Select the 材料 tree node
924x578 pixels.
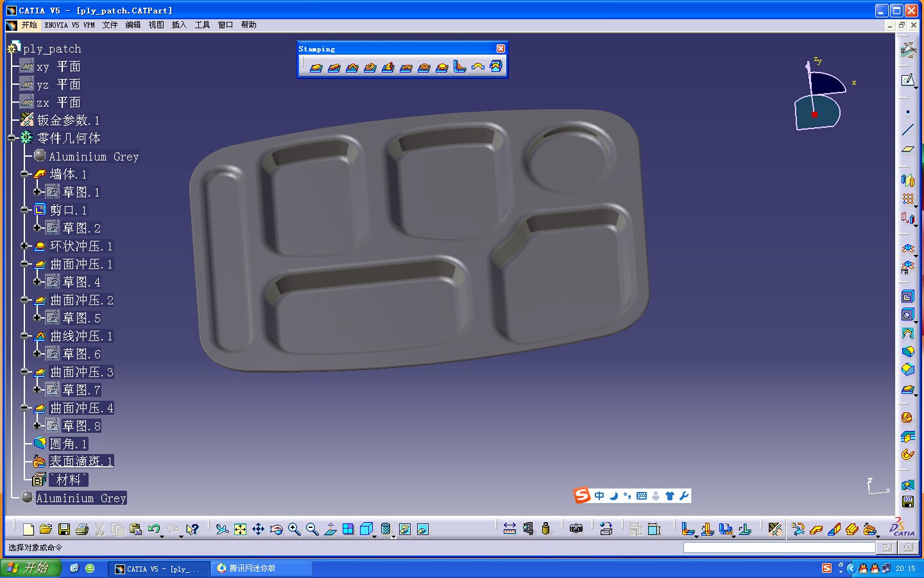[x=68, y=480]
